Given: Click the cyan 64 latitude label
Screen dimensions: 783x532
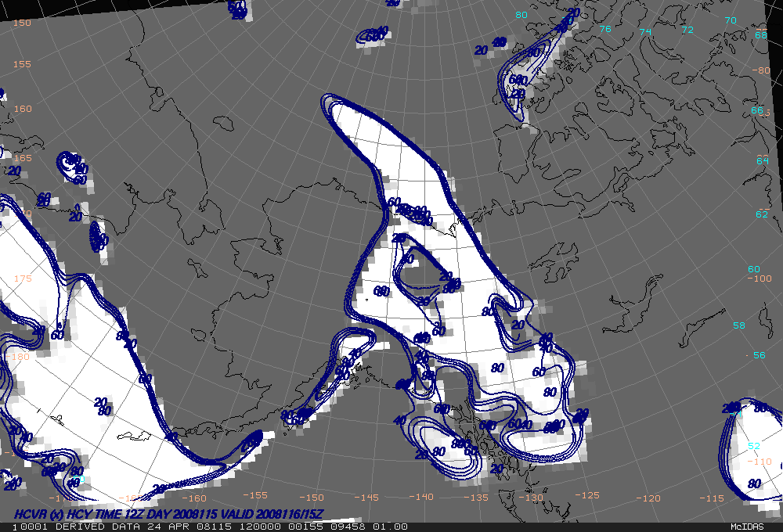Looking at the screenshot, I should pos(763,160).
